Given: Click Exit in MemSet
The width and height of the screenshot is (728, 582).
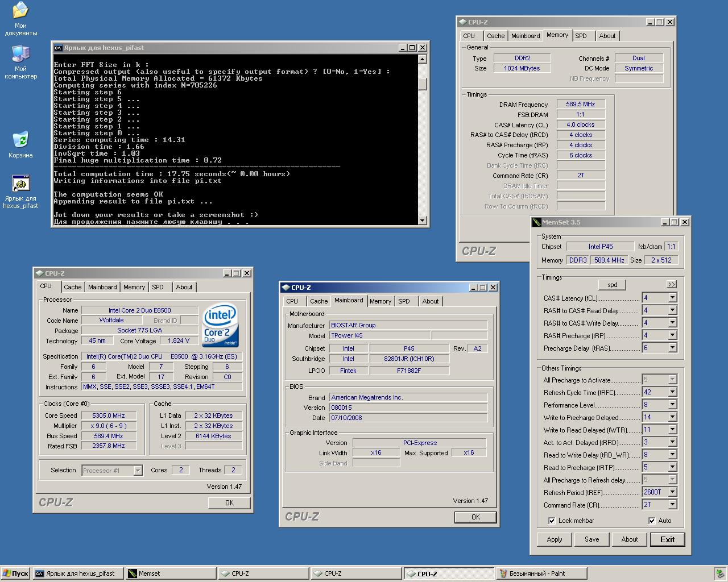Looking at the screenshot, I should [x=668, y=539].
